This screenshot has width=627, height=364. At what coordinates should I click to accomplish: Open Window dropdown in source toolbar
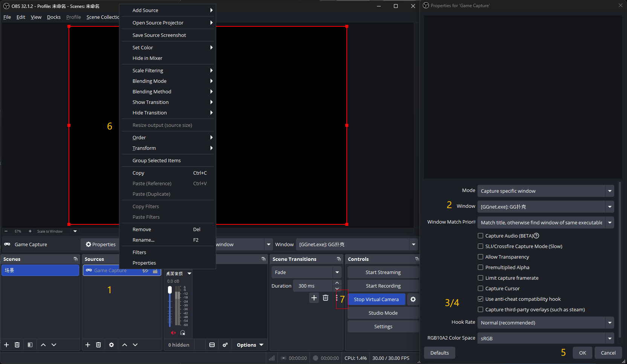[x=357, y=244]
